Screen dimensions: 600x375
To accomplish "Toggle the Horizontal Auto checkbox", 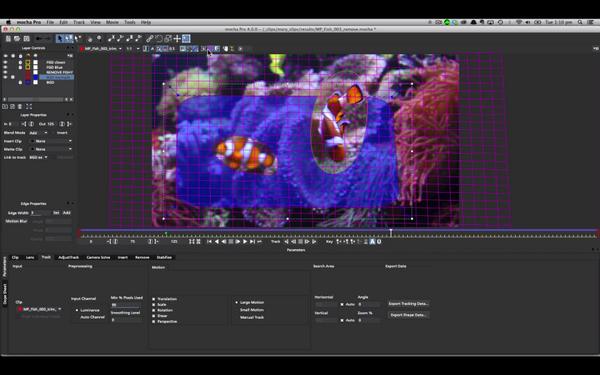I will pyautogui.click(x=342, y=305).
